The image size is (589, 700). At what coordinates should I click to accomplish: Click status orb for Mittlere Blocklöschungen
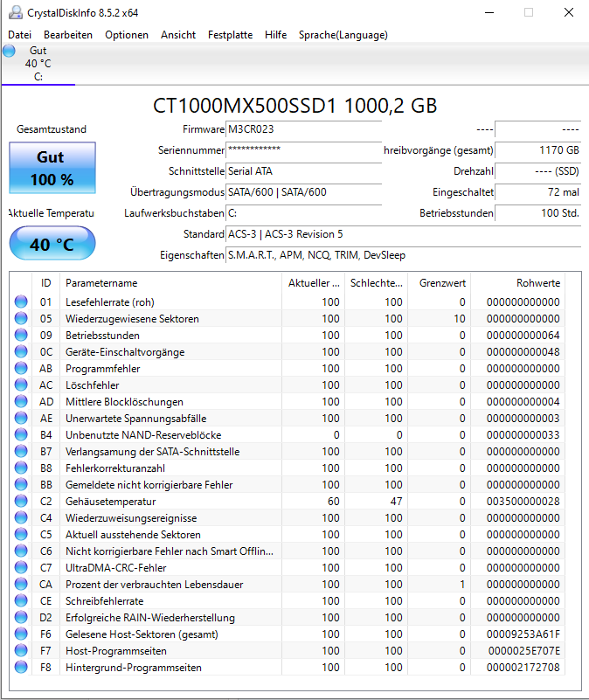tap(21, 401)
